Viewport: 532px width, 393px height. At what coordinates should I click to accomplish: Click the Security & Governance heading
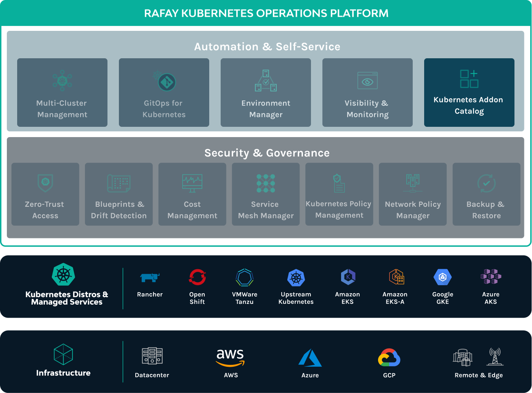[267, 153]
